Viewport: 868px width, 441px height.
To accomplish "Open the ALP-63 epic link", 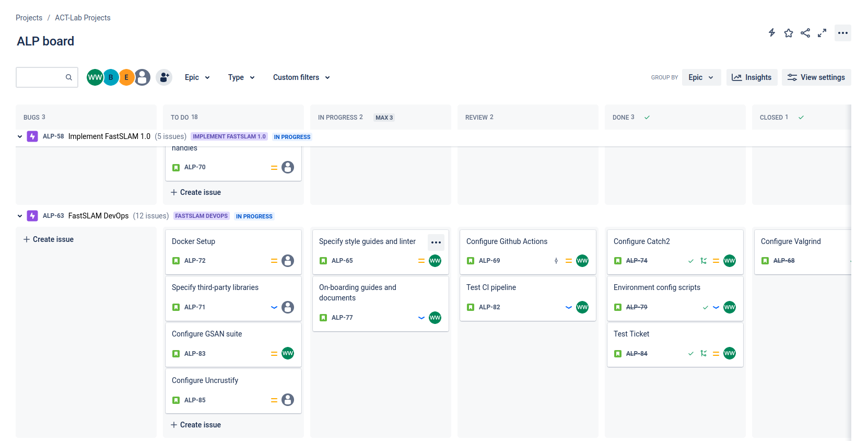I will pos(53,216).
